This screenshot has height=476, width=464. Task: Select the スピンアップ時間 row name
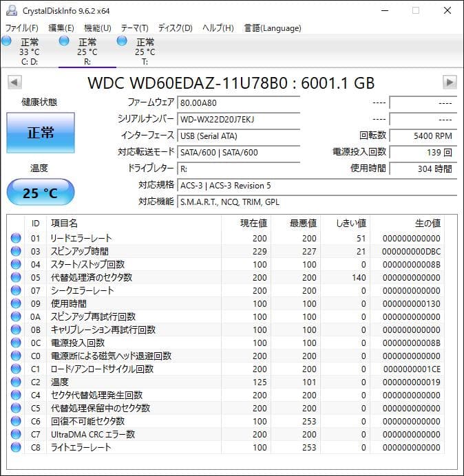pyautogui.click(x=80, y=251)
